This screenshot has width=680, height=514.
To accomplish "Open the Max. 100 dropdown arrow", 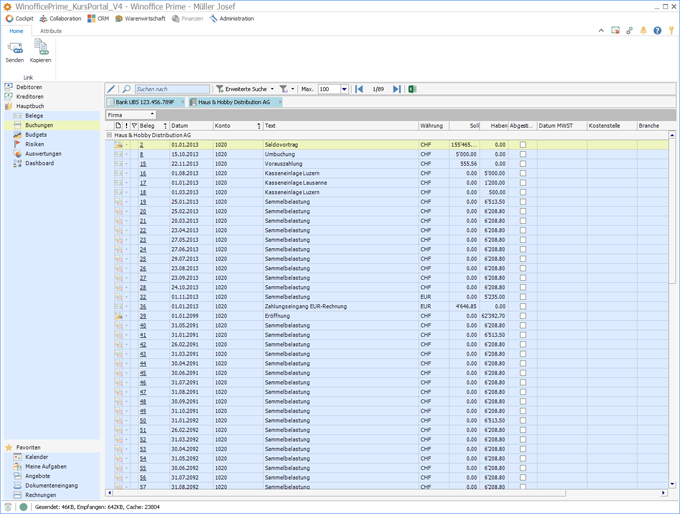I will tap(344, 89).
